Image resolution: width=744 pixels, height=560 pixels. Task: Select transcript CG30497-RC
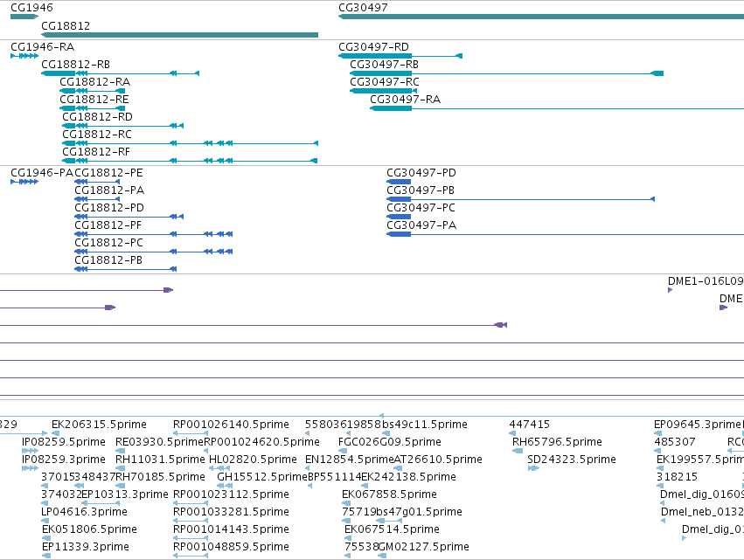click(385, 82)
